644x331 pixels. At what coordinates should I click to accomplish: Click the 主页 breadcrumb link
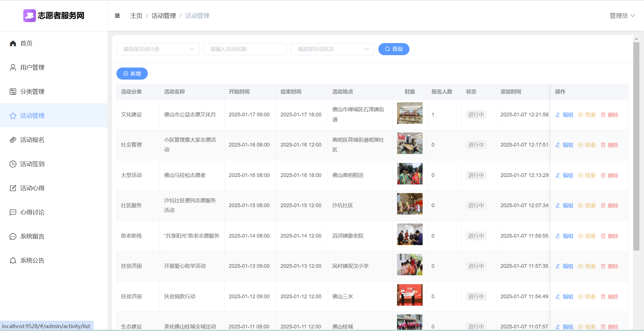click(x=136, y=16)
